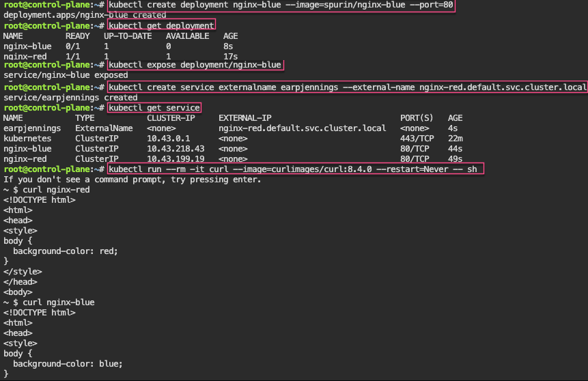The image size is (588, 381).
Task: Click the kubectl create deployment nginx-blue command
Action: [280, 5]
